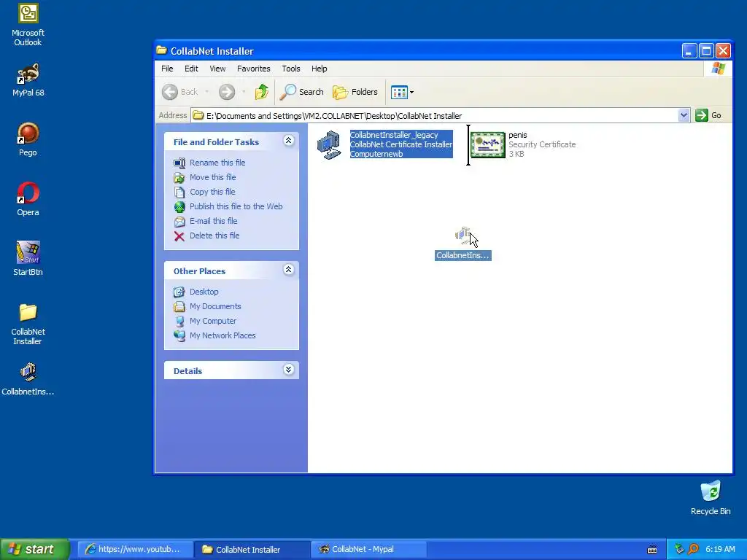747x560 pixels.
Task: Select CollabnetIns... desktop shortcut icon
Action: click(x=28, y=379)
